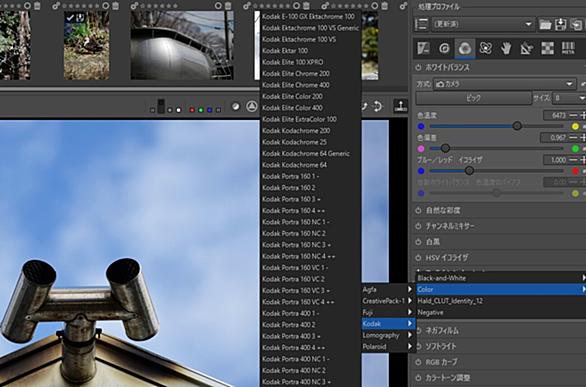Viewport: 586px width, 387px height.
Task: Click the trash icon above the silver tank thumbnail
Action: click(228, 6)
